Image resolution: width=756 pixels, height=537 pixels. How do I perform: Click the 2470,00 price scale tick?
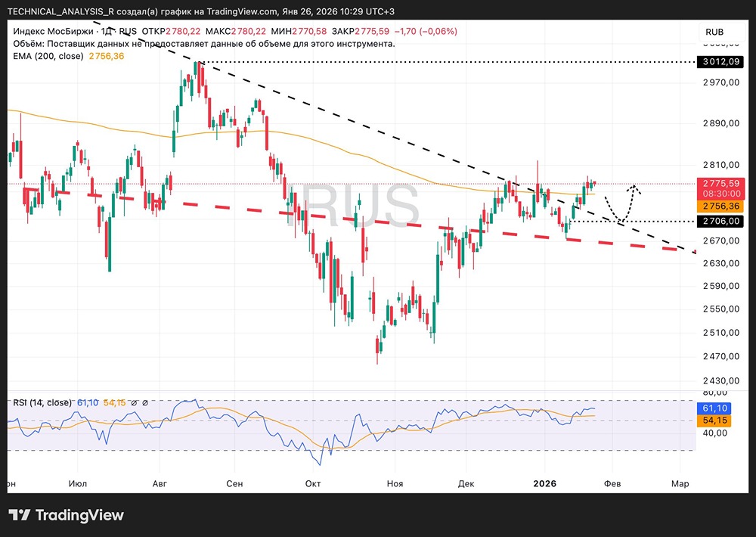(x=721, y=356)
